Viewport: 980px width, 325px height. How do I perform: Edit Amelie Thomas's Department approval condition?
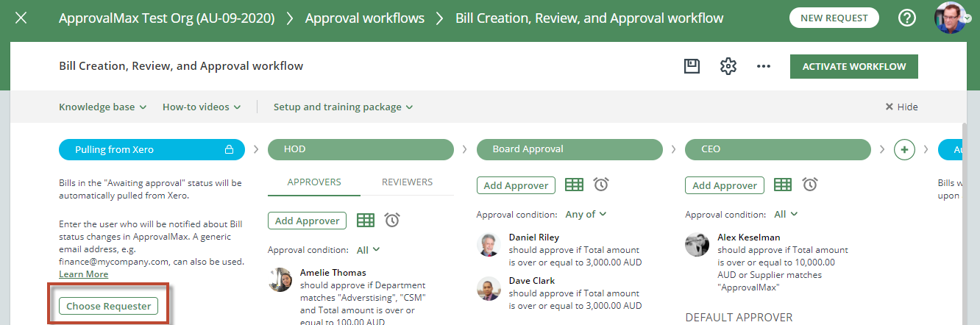363,304
